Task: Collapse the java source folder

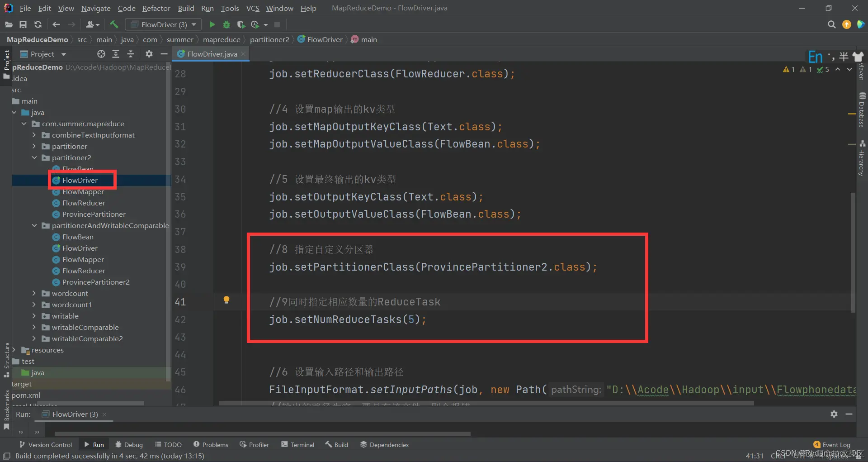Action: (15, 112)
